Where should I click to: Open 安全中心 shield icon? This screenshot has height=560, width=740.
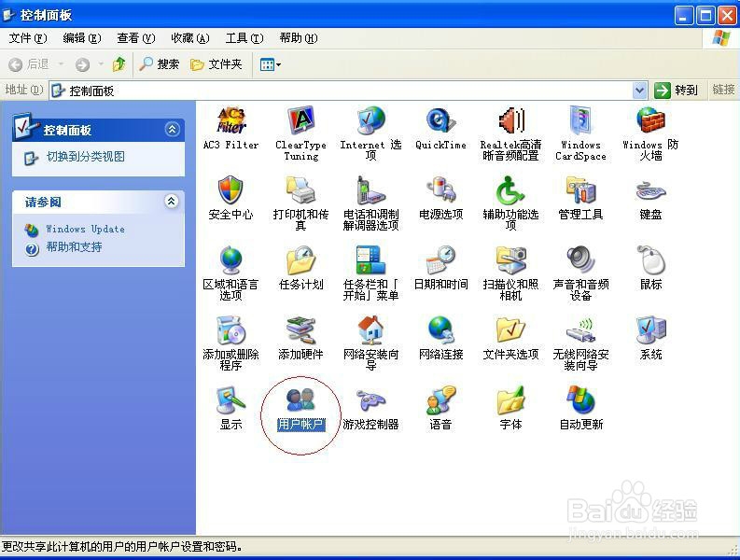[x=230, y=190]
